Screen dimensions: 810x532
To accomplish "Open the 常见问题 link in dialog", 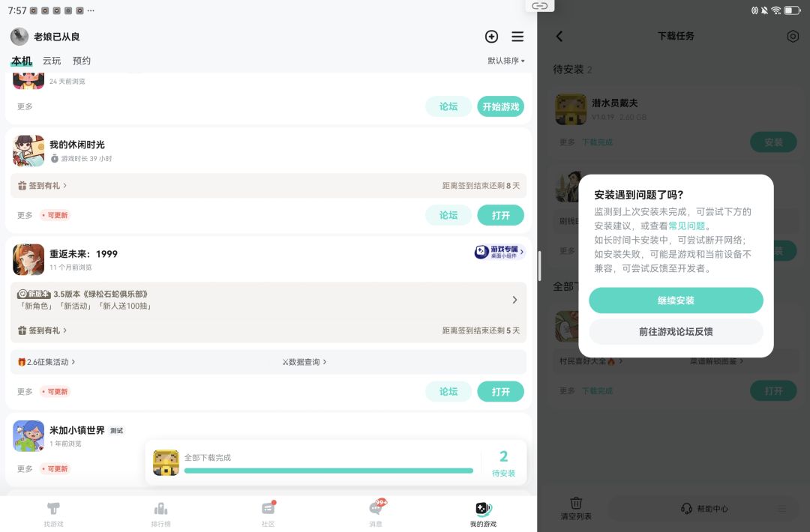I will (686, 226).
